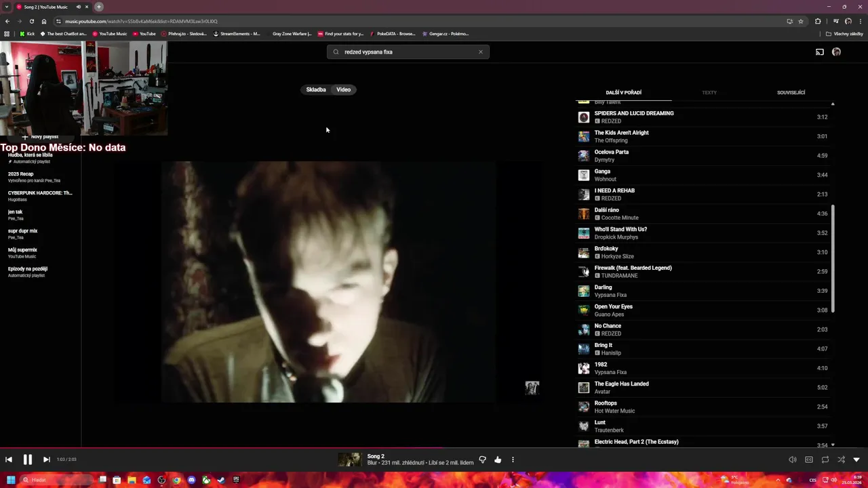The width and height of the screenshot is (868, 488).
Task: Click the Song 2 album thumbnail in player bar
Action: coord(350,460)
